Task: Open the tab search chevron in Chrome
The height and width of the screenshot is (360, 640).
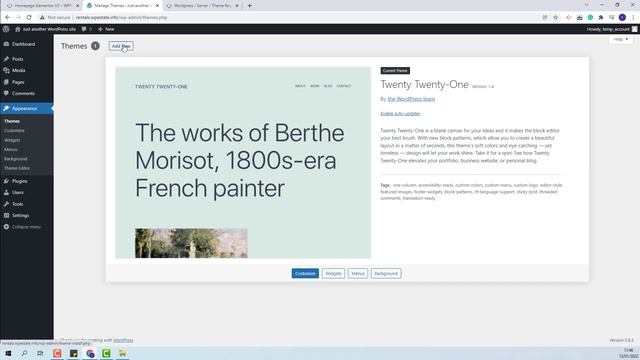Action: tap(587, 5)
